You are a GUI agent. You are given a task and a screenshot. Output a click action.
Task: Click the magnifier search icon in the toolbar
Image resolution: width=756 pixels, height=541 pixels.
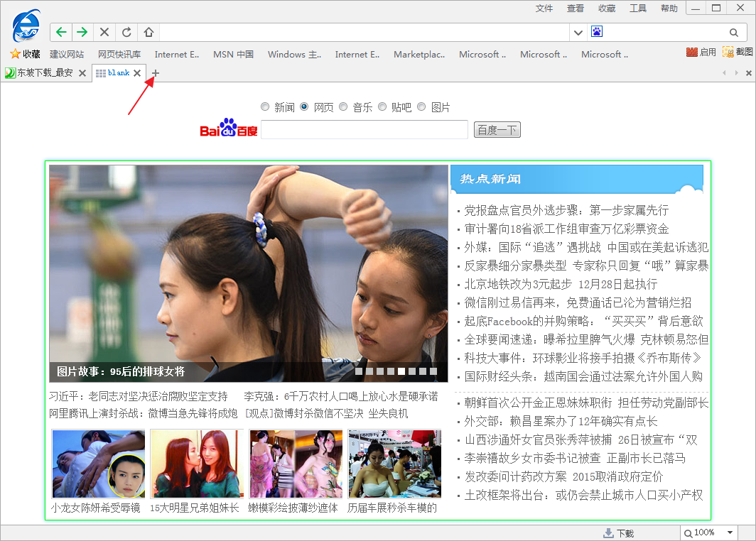coord(733,32)
